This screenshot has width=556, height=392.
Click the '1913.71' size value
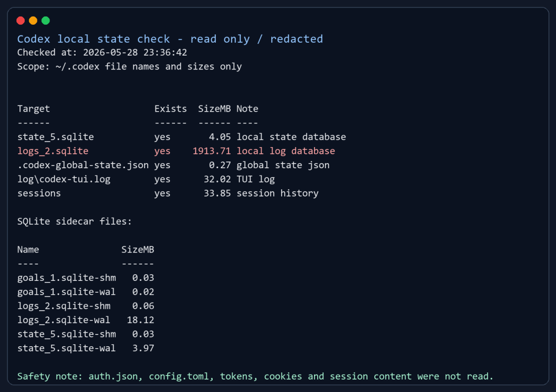coord(212,151)
